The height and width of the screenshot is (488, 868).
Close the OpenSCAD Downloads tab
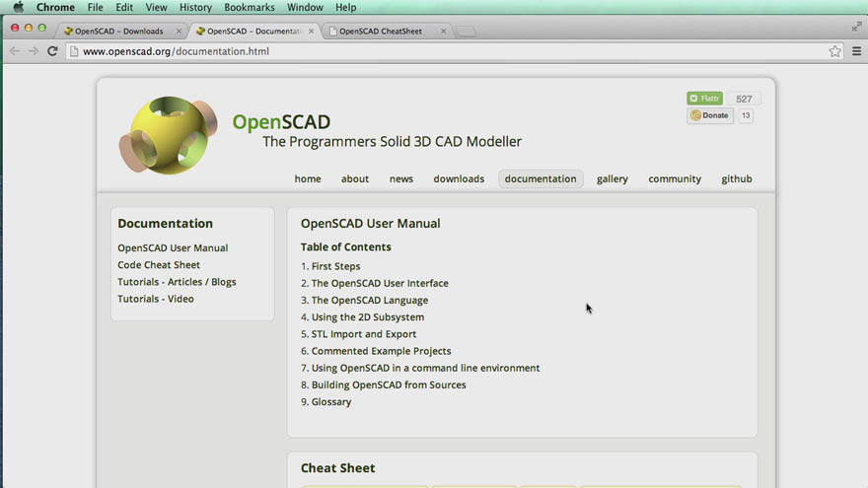(179, 31)
